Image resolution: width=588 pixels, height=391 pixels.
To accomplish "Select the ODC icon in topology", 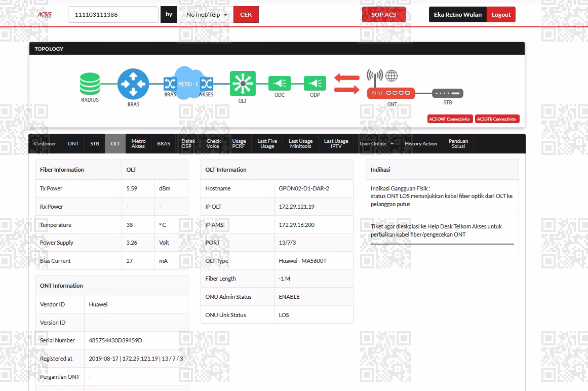I will (280, 83).
